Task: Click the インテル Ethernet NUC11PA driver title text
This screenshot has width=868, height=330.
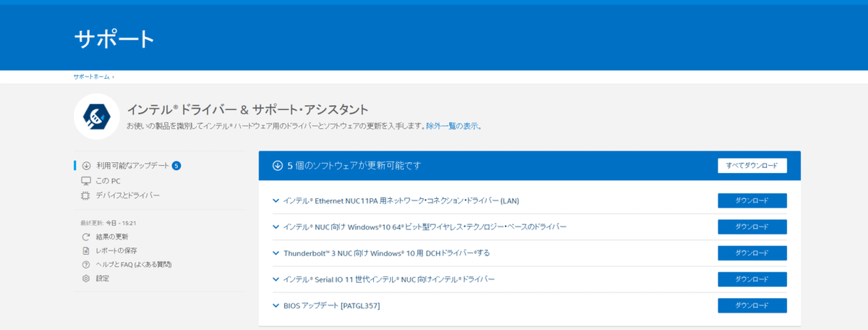Action: coord(401,200)
